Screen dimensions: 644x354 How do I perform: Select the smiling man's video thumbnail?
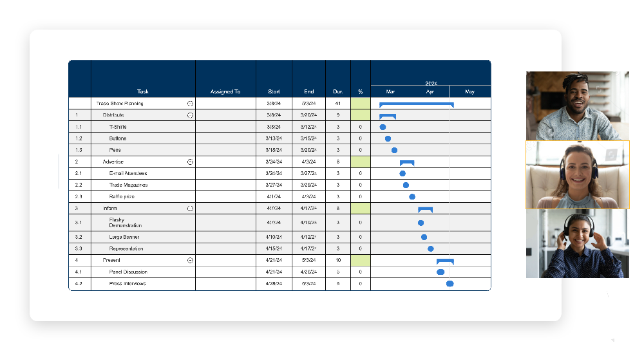tap(578, 106)
